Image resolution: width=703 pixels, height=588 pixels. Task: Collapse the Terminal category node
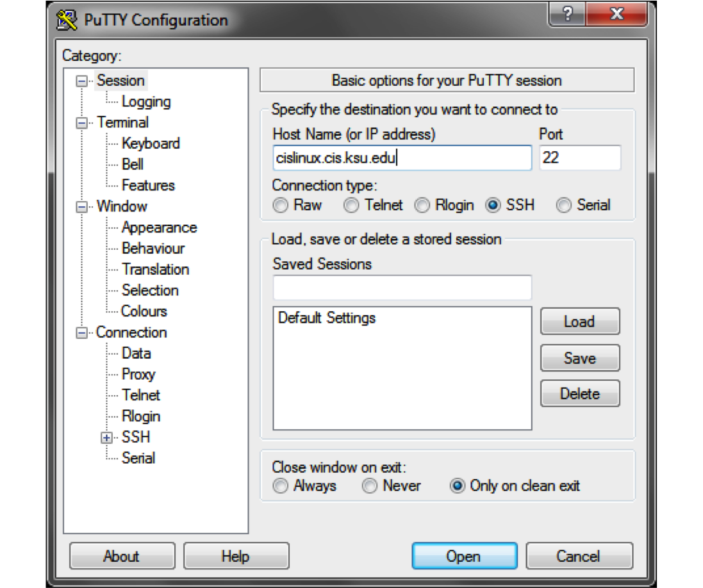point(81,123)
